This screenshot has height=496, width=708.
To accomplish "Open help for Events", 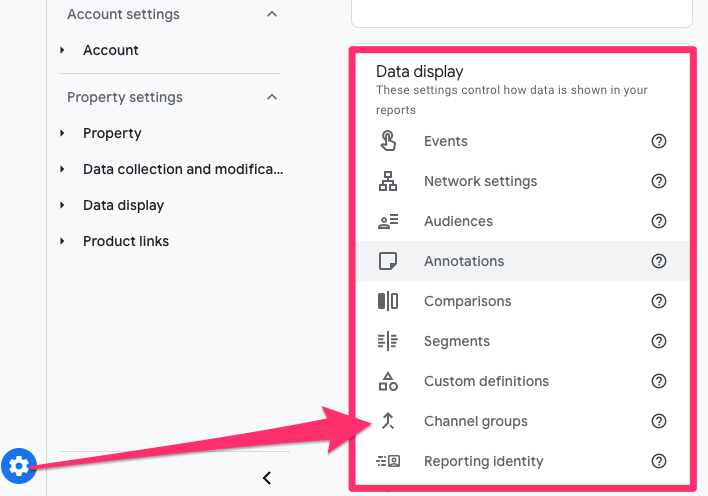I will coord(659,141).
